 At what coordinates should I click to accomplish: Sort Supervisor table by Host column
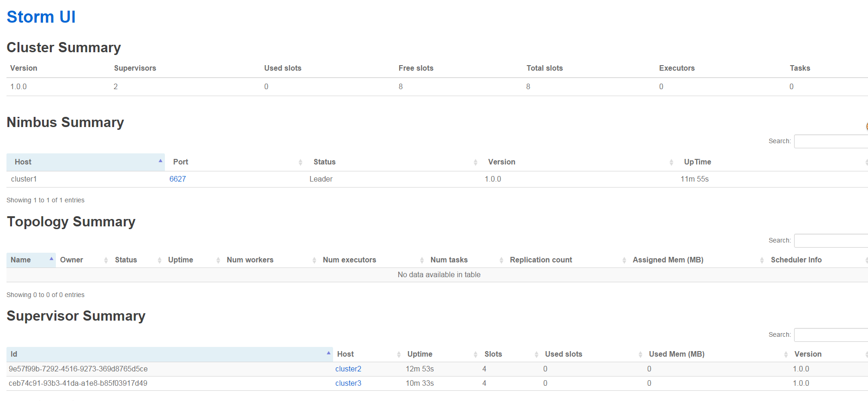368,354
